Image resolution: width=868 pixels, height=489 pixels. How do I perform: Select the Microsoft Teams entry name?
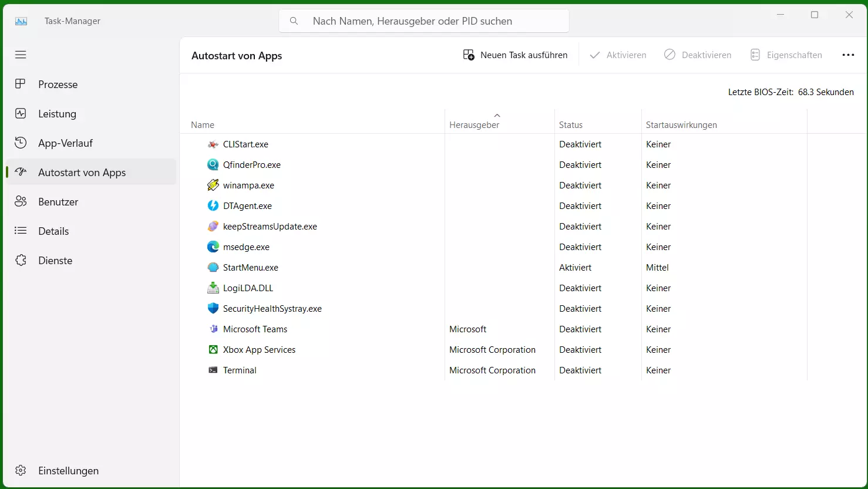tap(255, 329)
